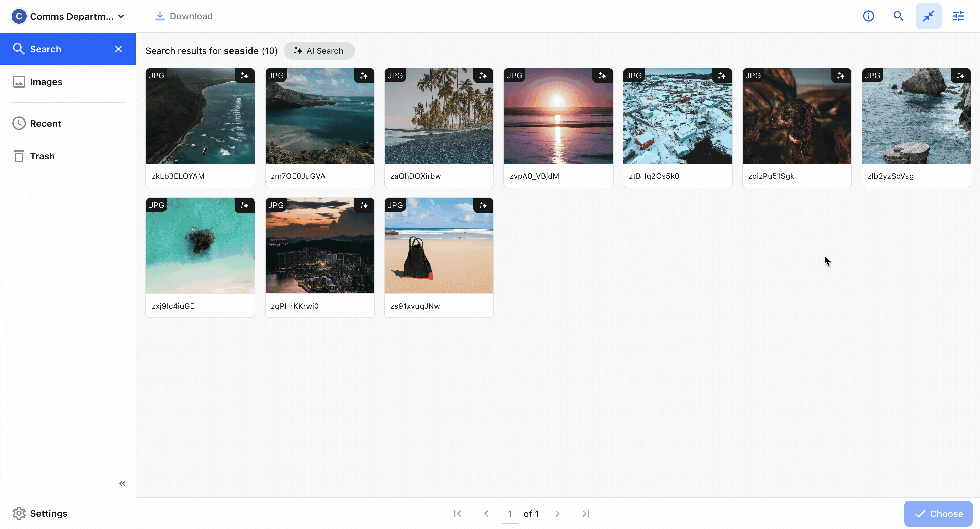The image size is (980, 529).
Task: Go to the last page arrow
Action: pos(586,514)
